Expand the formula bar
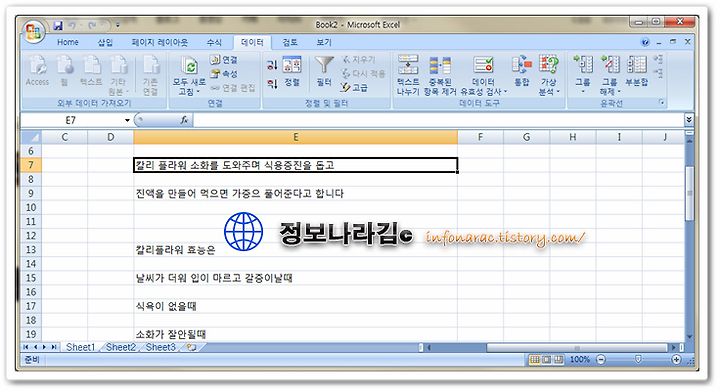 (689, 120)
